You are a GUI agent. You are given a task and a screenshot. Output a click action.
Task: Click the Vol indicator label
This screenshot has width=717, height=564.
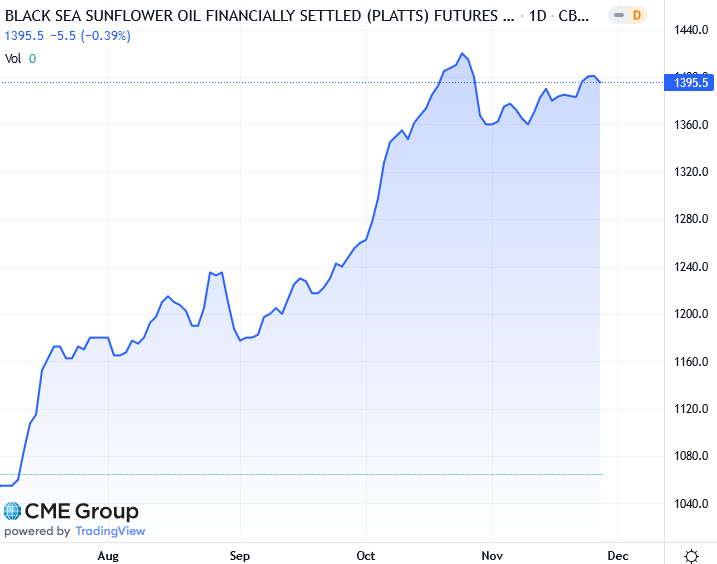(13, 58)
